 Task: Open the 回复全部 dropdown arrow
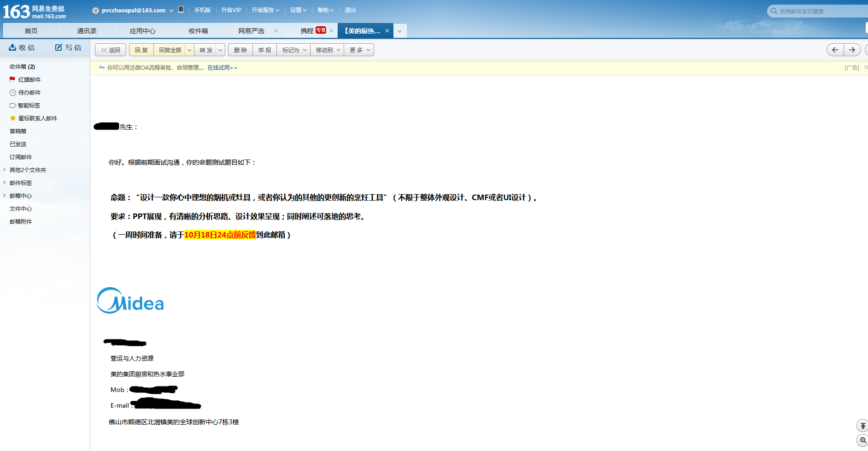189,50
